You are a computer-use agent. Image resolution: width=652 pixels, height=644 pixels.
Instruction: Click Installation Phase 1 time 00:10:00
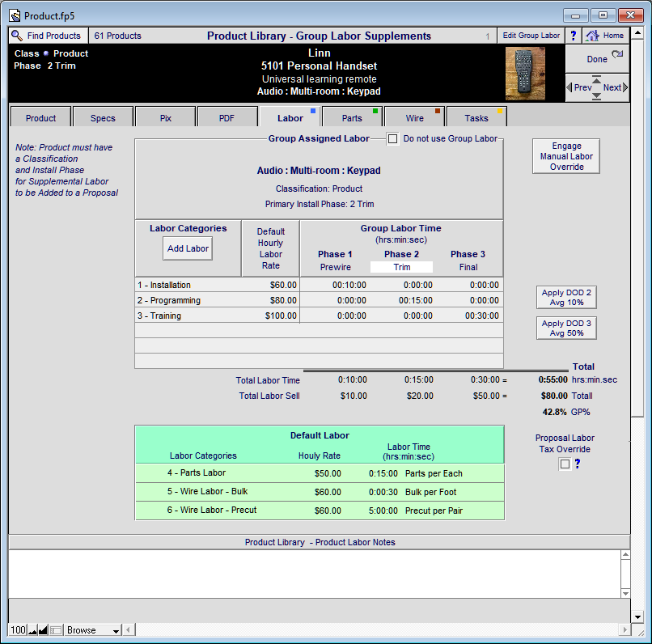pyautogui.click(x=349, y=285)
